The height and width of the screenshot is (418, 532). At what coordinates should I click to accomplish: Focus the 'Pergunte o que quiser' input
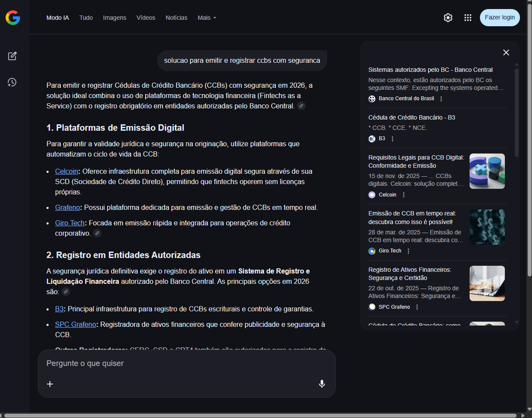(x=187, y=363)
